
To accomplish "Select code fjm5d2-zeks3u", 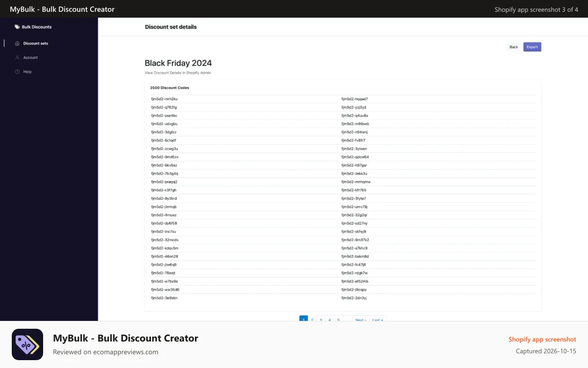I will coord(354,173).
